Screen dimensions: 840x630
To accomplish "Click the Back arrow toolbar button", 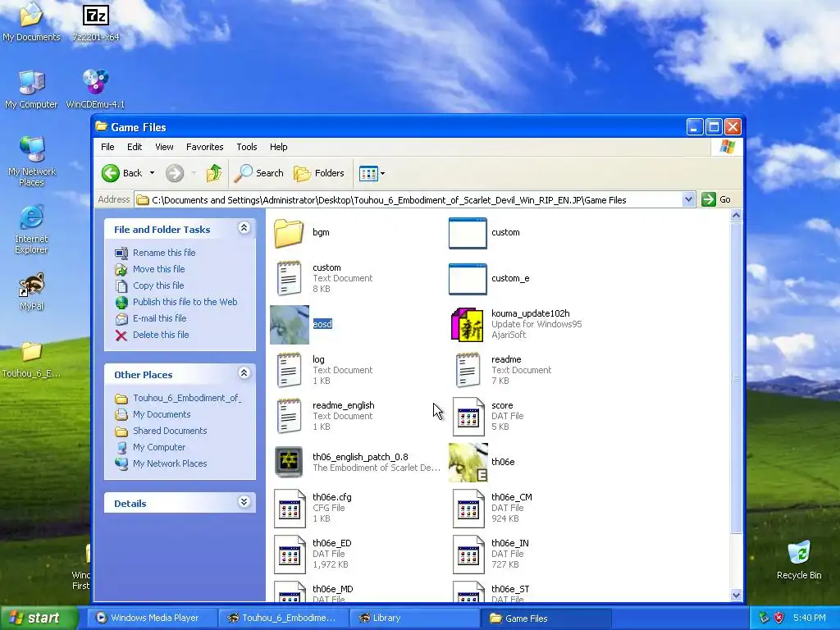I will pos(122,173).
